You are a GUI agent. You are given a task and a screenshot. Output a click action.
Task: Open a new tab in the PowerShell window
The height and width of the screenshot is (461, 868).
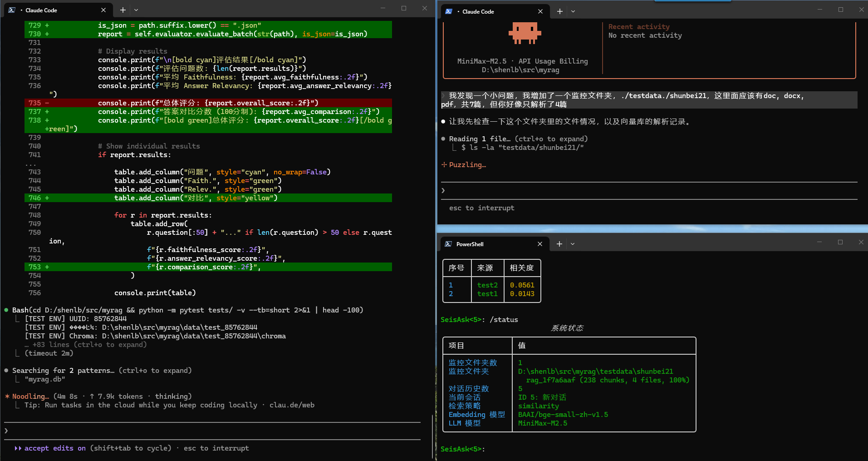(x=559, y=244)
